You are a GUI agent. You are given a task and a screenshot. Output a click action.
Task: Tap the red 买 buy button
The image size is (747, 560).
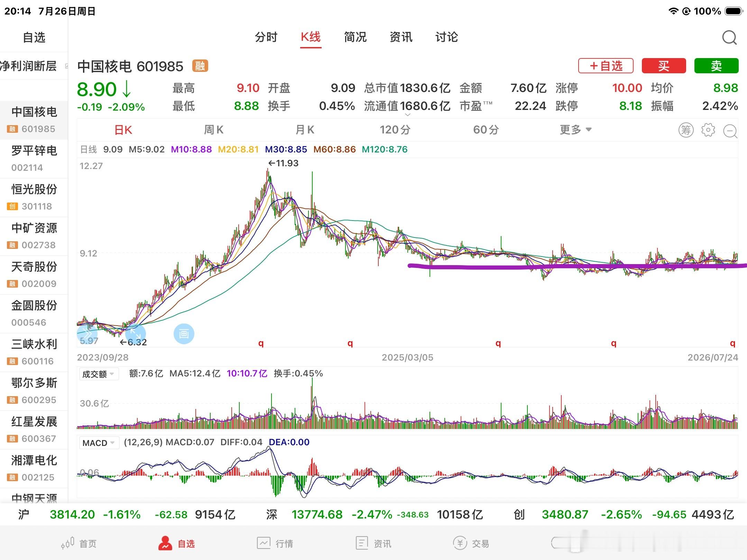tap(664, 66)
